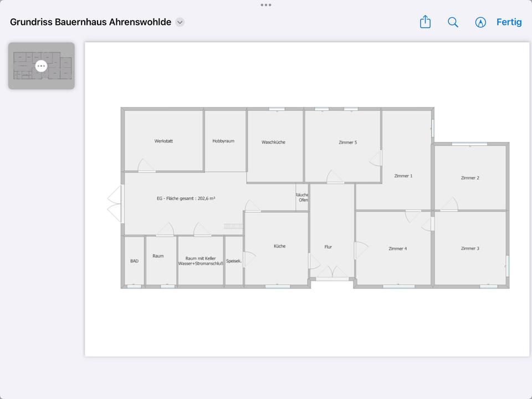Open the ellipsis menu on page thumbnail

[41, 66]
